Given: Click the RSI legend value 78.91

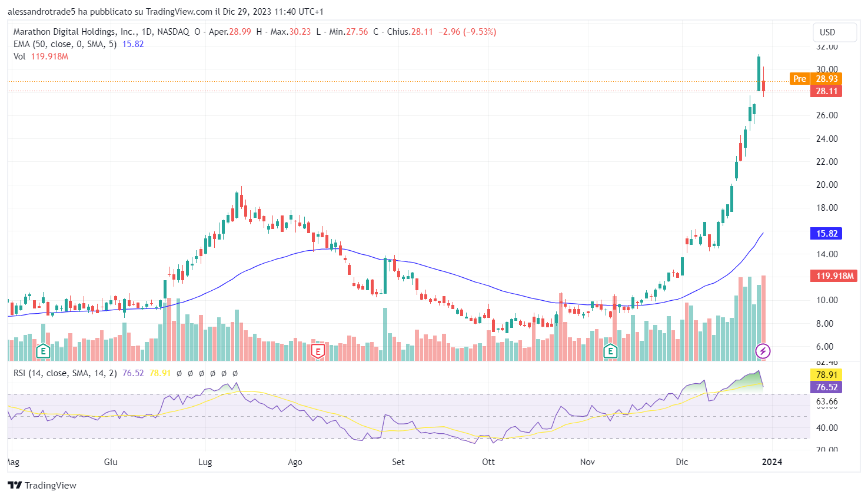Looking at the screenshot, I should coord(160,373).
